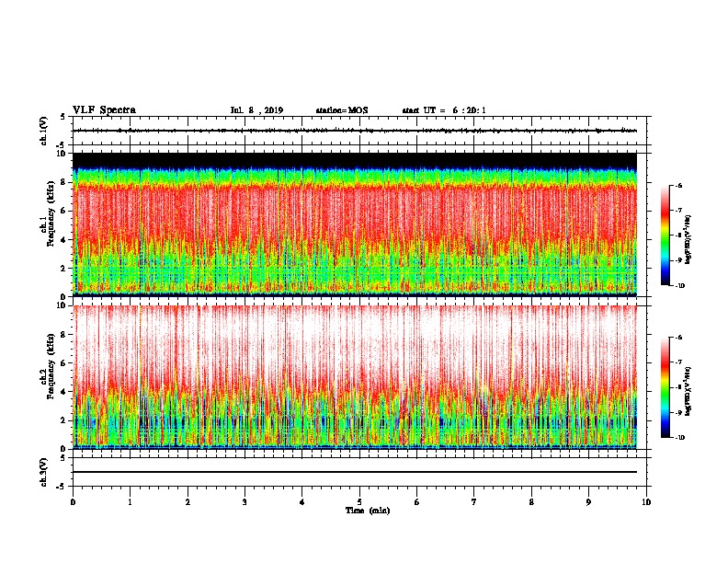Image resolution: width=728 pixels, height=563 pixels.
Task: Click the '8' kHz tick of ch.2 spectrogram
Action: [x=64, y=335]
